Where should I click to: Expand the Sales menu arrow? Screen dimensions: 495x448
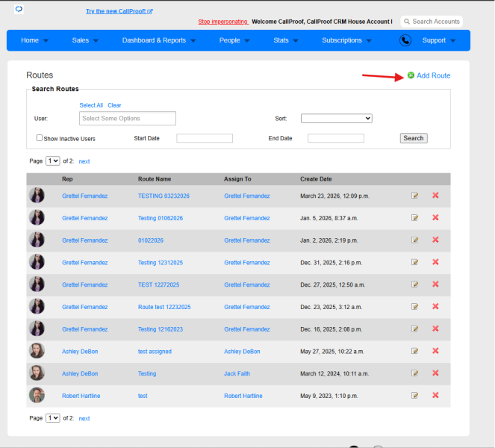click(x=96, y=41)
